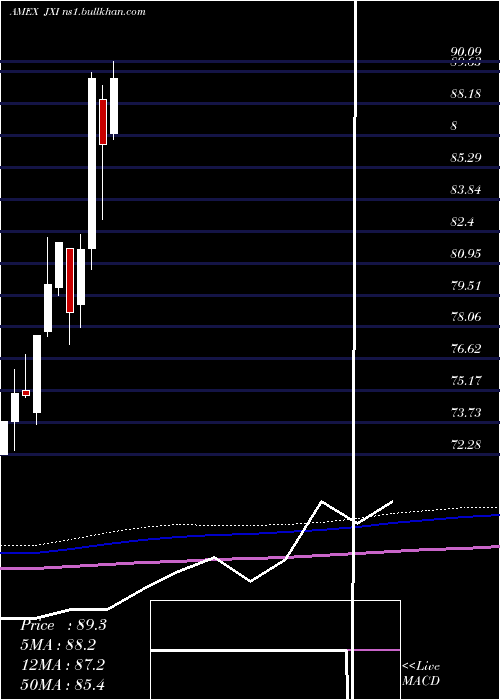Click the 90.09 price axis label
Screen dimensions: 500x700
coord(466,54)
